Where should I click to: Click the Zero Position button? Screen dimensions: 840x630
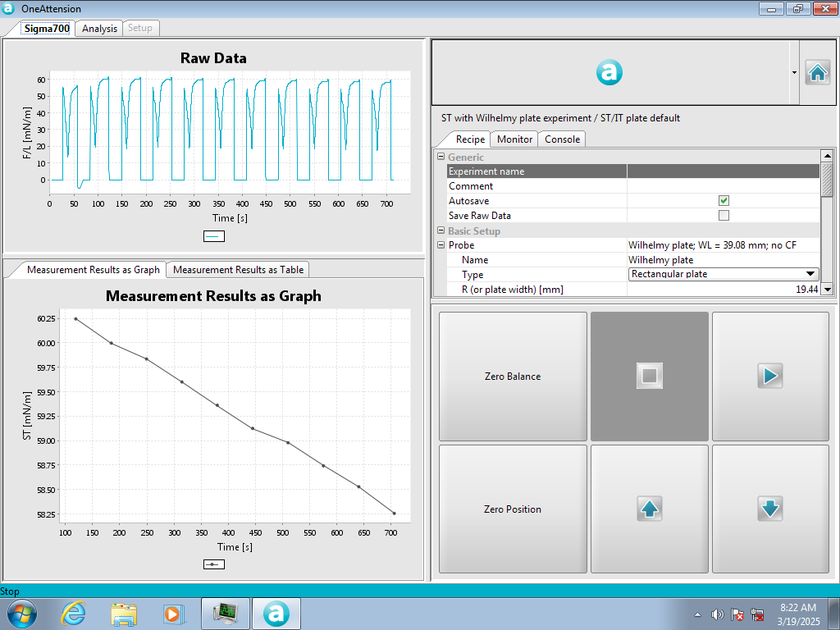coord(513,509)
